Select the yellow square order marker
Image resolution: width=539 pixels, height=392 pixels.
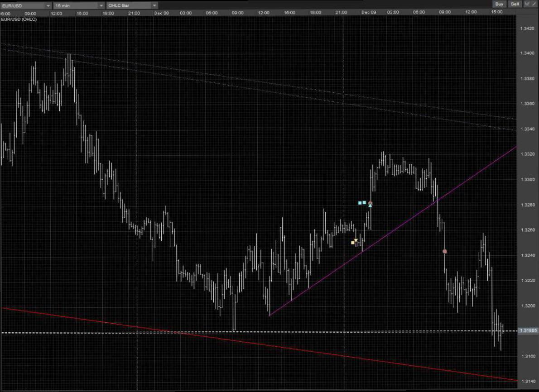[x=353, y=243]
